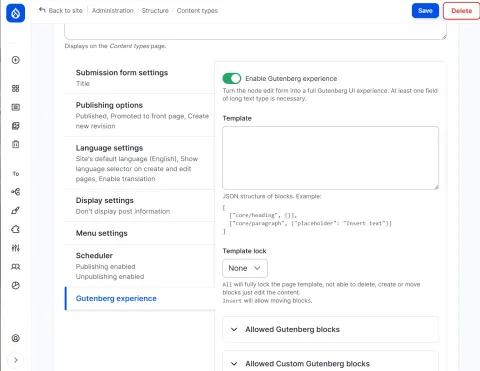Open the Create plus-circle icon in sidebar
Screen dimensions: 480x371
coord(16,60)
